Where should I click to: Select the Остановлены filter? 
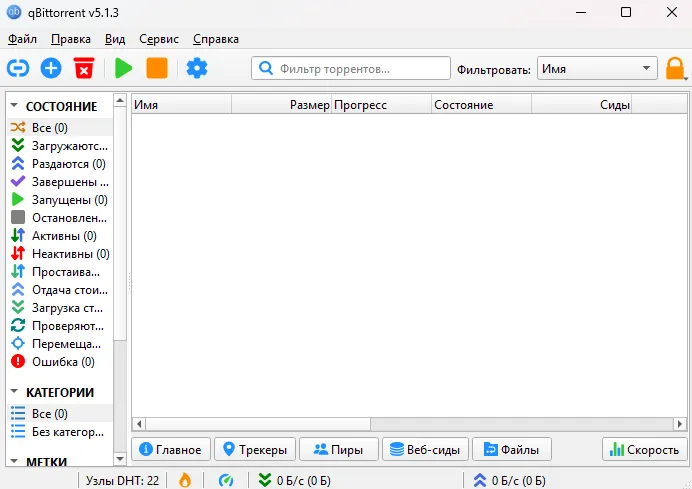(x=60, y=218)
